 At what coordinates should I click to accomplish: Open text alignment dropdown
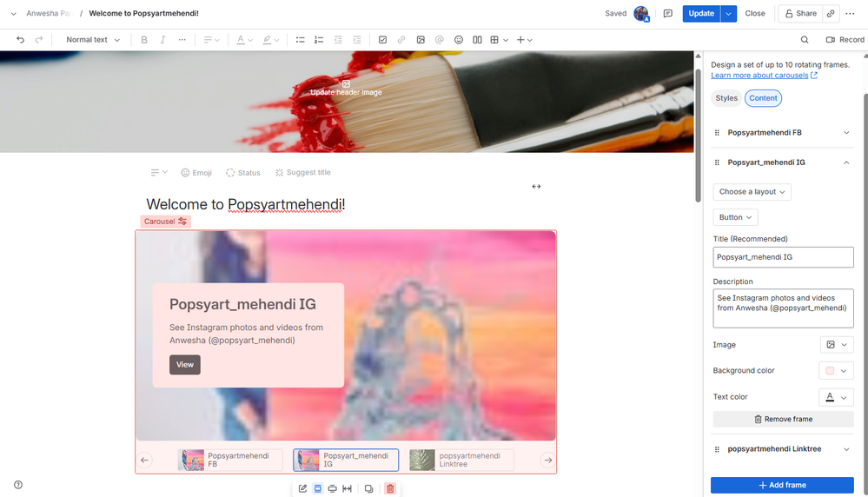tap(211, 40)
